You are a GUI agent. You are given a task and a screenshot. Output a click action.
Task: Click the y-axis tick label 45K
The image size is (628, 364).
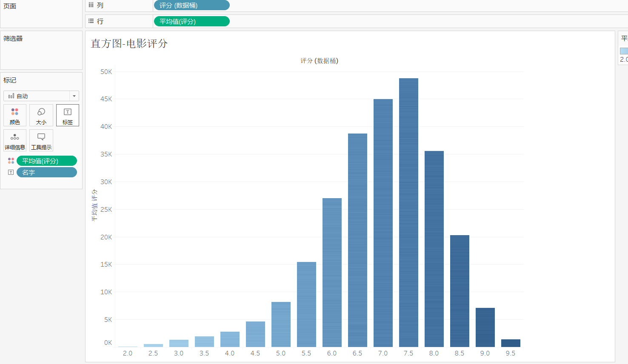click(106, 99)
